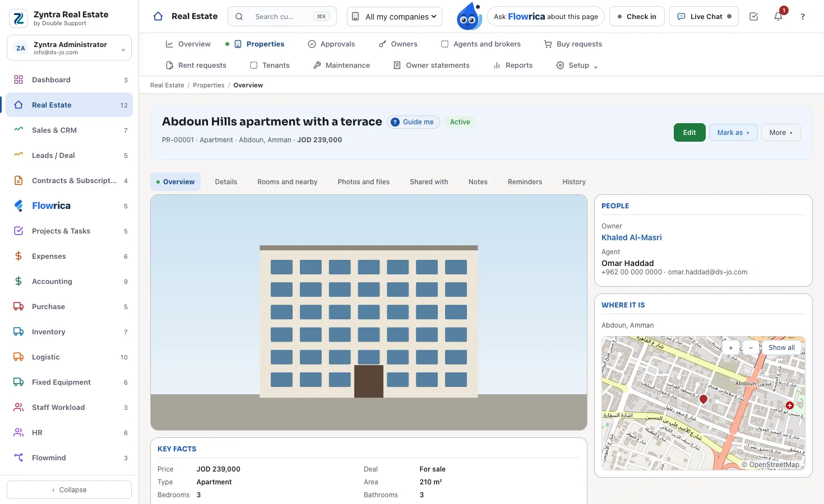Click the Guide me button
The height and width of the screenshot is (504, 824).
pos(413,122)
